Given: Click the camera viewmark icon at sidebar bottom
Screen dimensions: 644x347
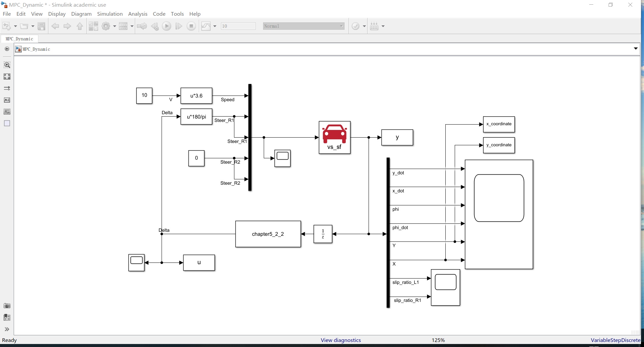Looking at the screenshot, I should pos(7,306).
